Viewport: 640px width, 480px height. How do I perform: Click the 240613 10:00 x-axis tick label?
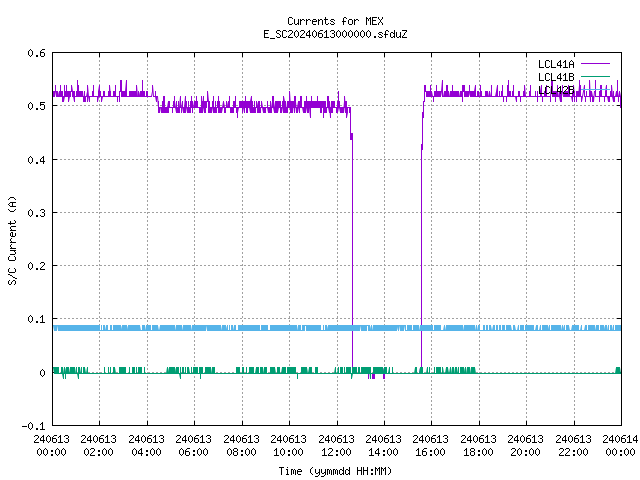click(x=288, y=445)
